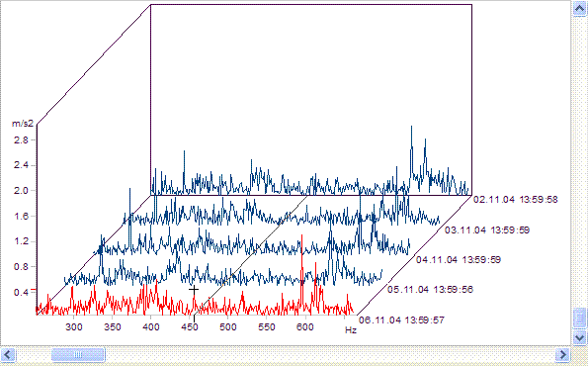Click the horizontal scrollbar thumb
This screenshot has width=588, height=366.
[x=78, y=354]
